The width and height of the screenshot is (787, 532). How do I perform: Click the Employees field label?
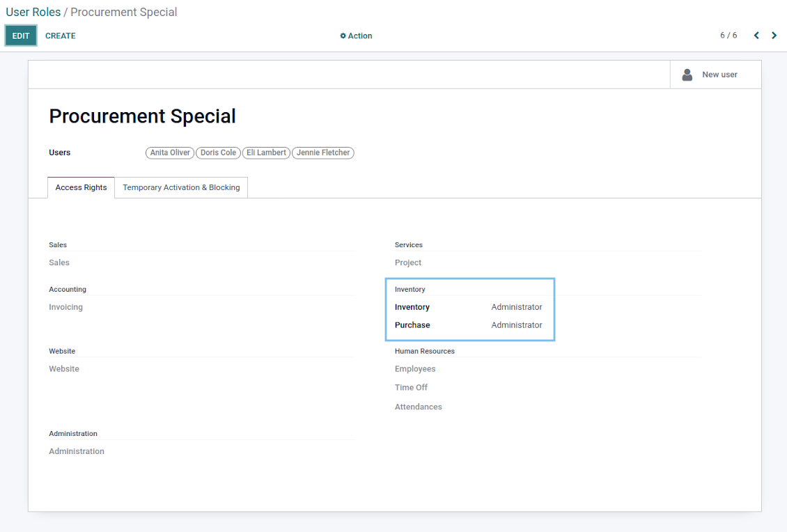coord(415,369)
